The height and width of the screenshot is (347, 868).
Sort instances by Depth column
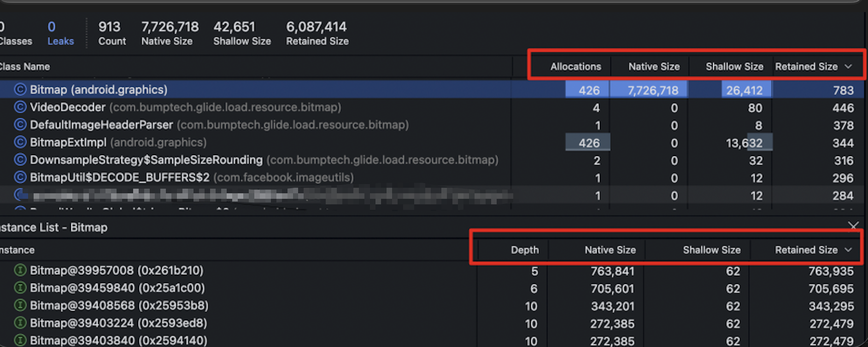tap(524, 250)
